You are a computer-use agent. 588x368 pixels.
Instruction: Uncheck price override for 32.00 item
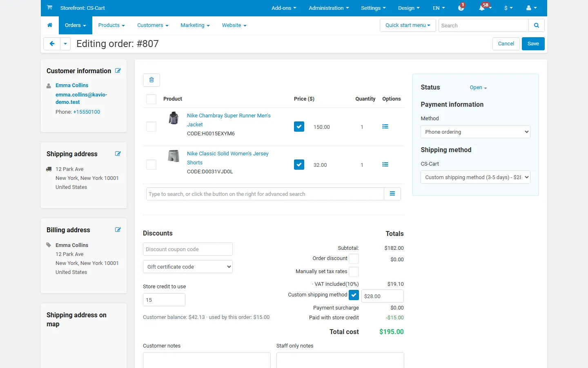click(299, 165)
